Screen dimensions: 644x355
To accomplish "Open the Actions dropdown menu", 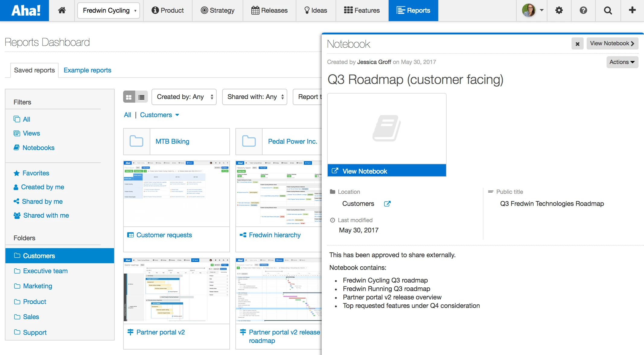I will tap(622, 62).
